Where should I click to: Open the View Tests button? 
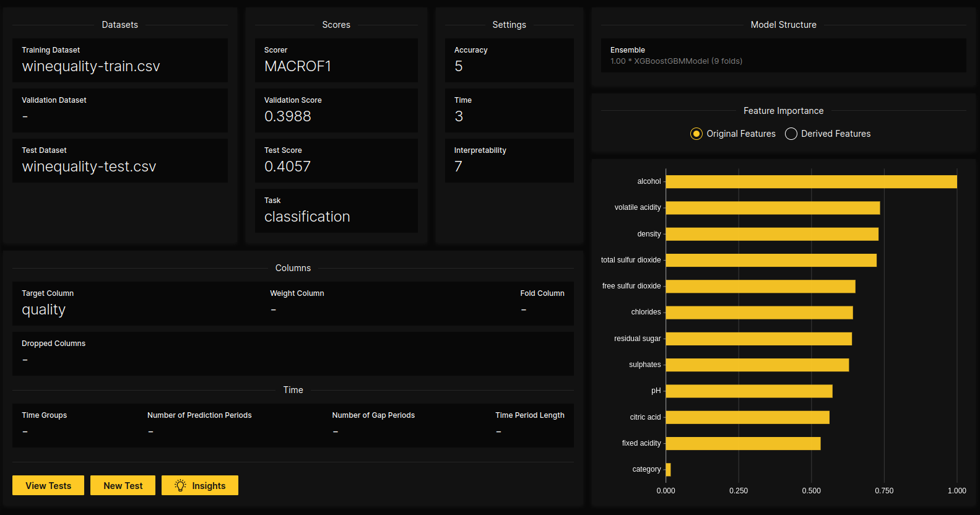48,486
